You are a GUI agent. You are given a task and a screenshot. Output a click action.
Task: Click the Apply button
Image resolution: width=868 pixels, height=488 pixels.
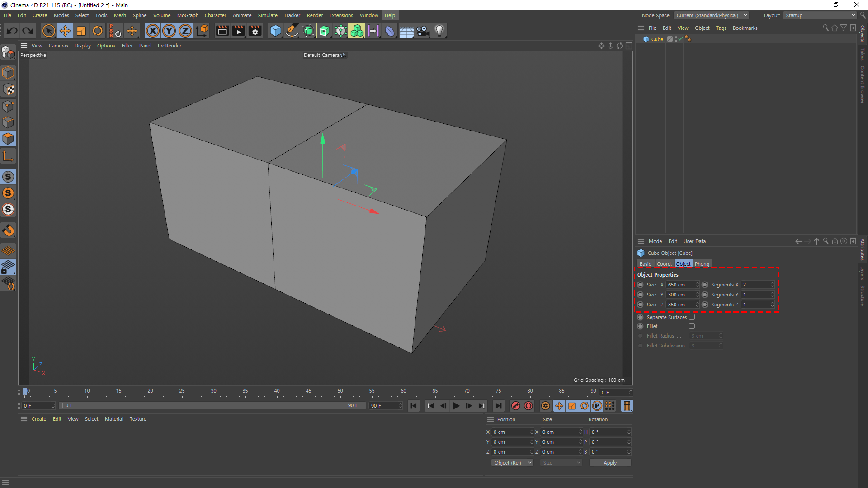click(x=610, y=463)
